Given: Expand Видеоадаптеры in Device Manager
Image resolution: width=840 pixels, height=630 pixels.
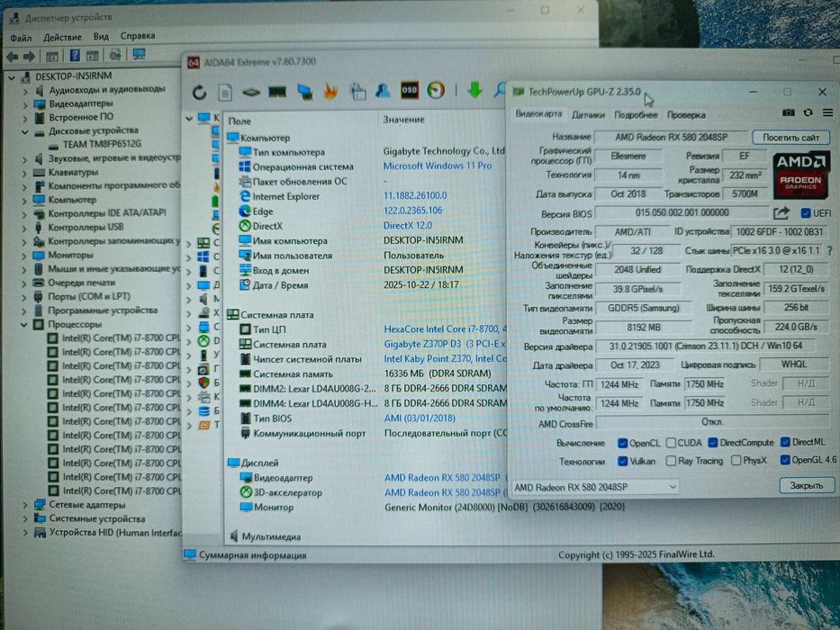Looking at the screenshot, I should click(25, 103).
